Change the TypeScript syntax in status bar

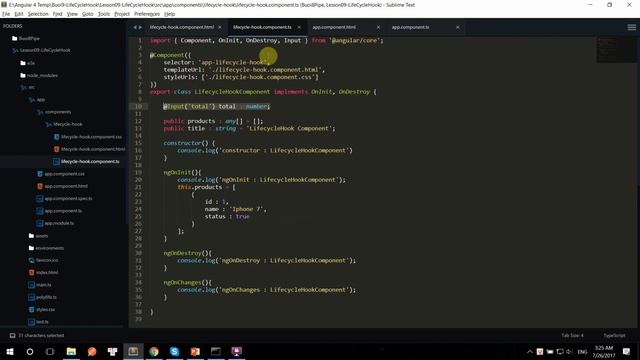614,336
